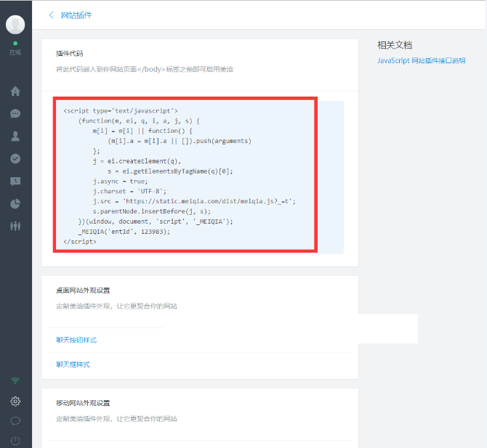This screenshot has width=487, height=448.
Task: Click the opening <script type='text/javascript'> line
Action: [121, 111]
